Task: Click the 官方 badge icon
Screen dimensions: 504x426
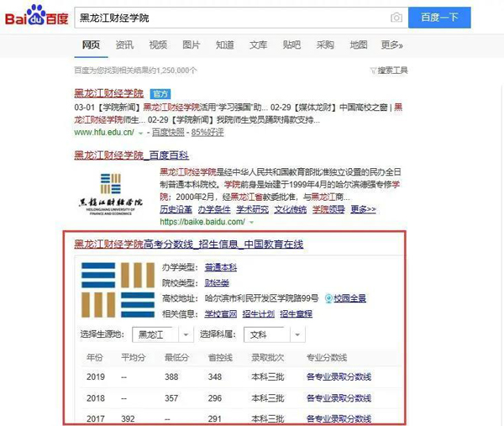Action: tap(160, 94)
